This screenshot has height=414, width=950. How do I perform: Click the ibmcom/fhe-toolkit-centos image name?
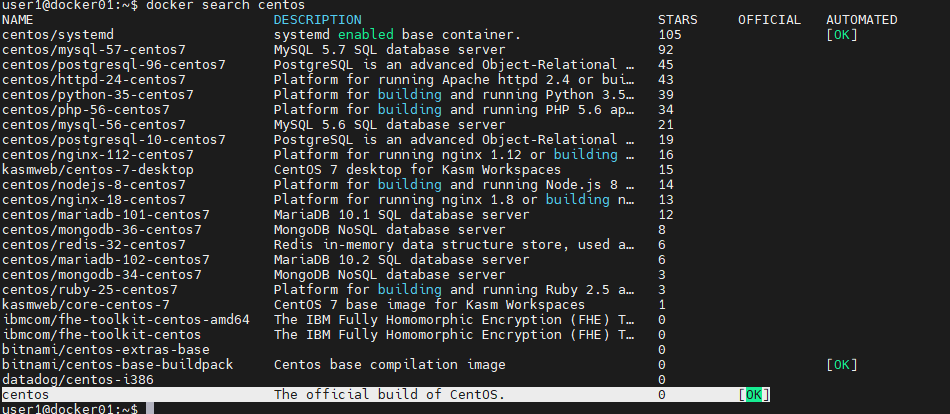point(102,335)
